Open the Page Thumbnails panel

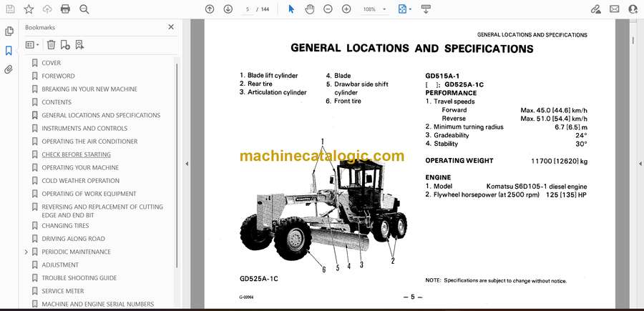(9, 31)
